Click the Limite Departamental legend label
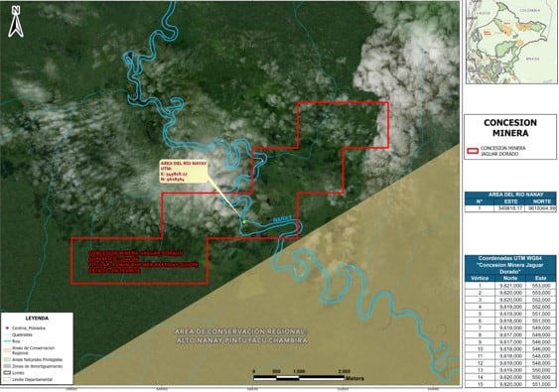Image resolution: width=559 pixels, height=392 pixels. pos(32,380)
